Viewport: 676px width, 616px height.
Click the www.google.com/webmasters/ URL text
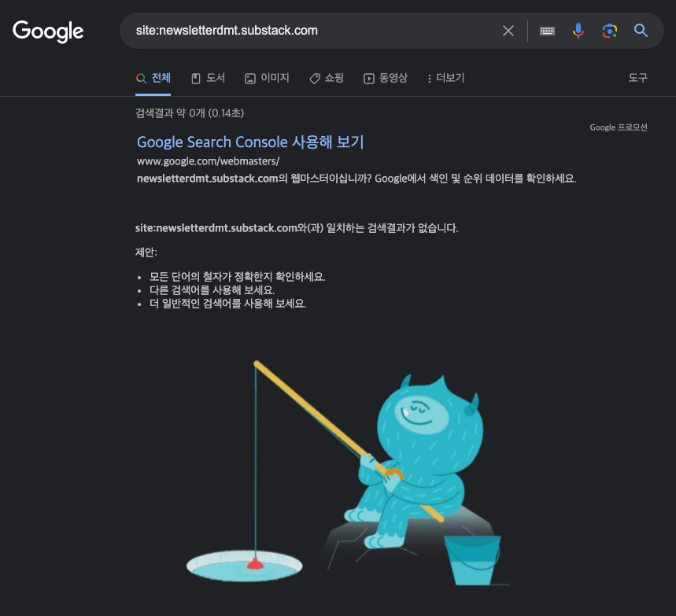click(x=209, y=161)
